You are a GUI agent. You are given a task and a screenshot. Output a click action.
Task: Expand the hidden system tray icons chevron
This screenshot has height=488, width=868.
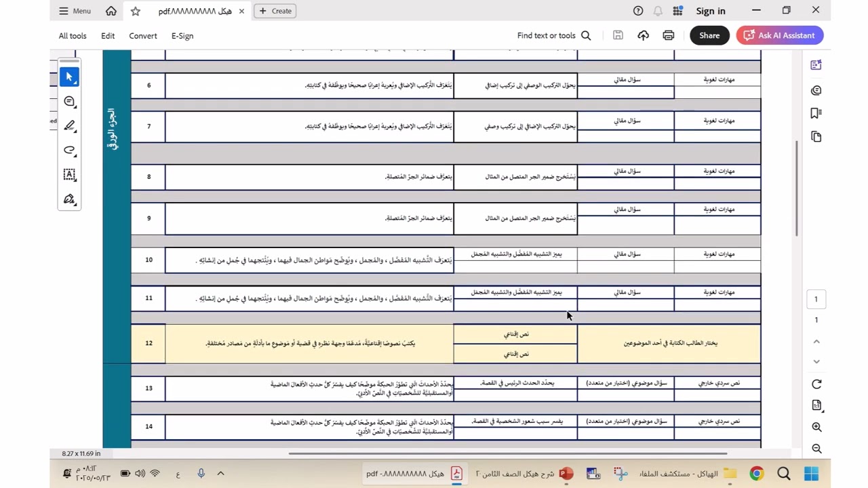click(x=220, y=474)
